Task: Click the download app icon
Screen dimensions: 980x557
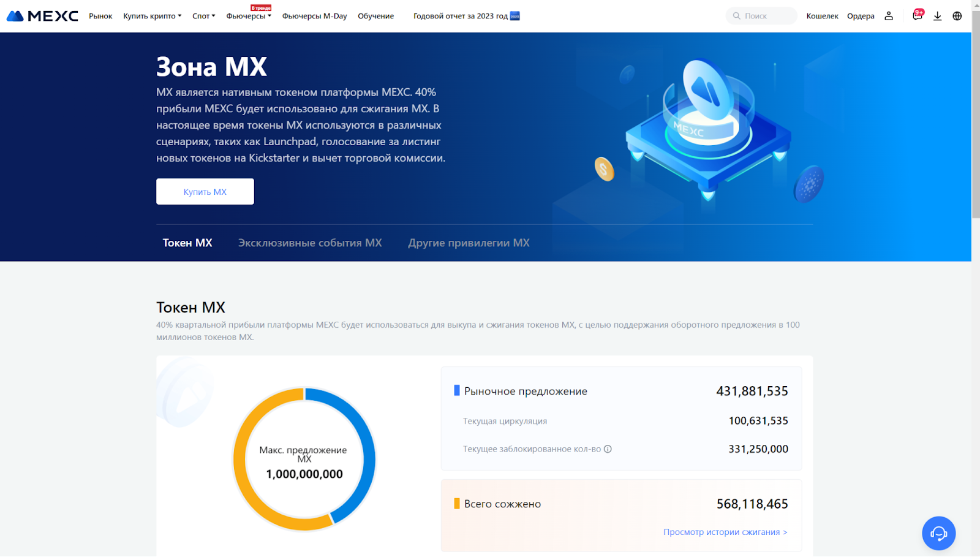Action: (x=937, y=16)
